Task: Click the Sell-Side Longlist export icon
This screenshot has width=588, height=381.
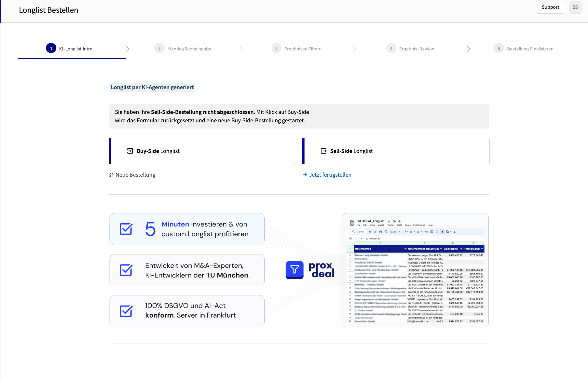Action: (323, 151)
